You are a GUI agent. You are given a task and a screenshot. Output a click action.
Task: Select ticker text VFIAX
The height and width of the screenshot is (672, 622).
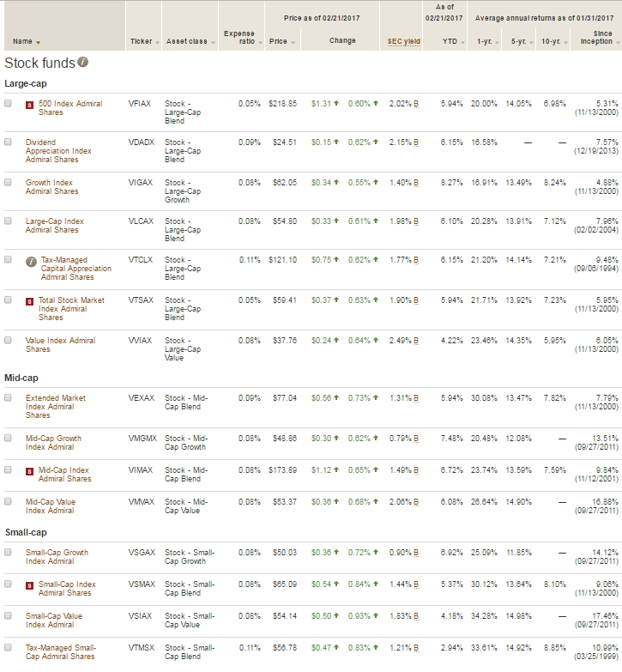click(x=140, y=104)
